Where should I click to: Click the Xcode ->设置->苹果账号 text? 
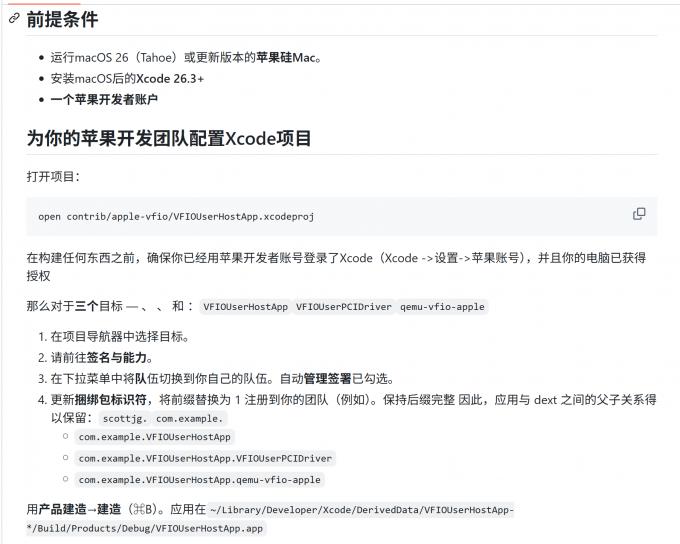tap(451, 258)
